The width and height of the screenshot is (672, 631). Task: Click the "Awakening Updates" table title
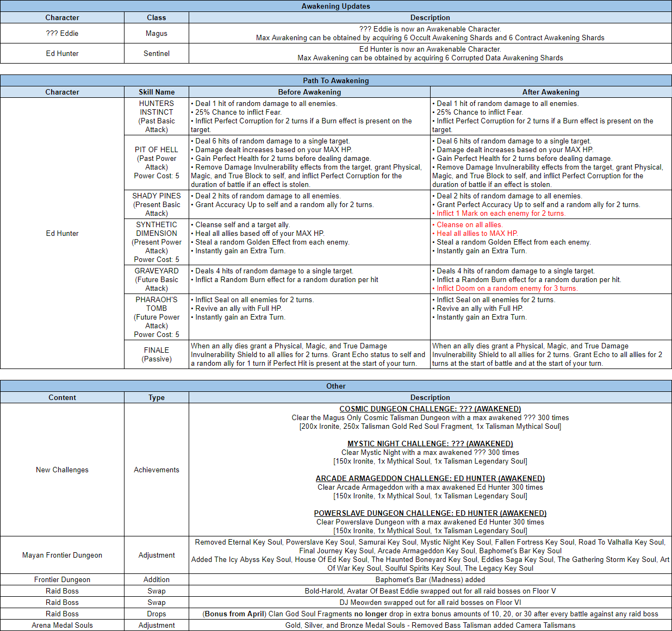[x=335, y=6]
